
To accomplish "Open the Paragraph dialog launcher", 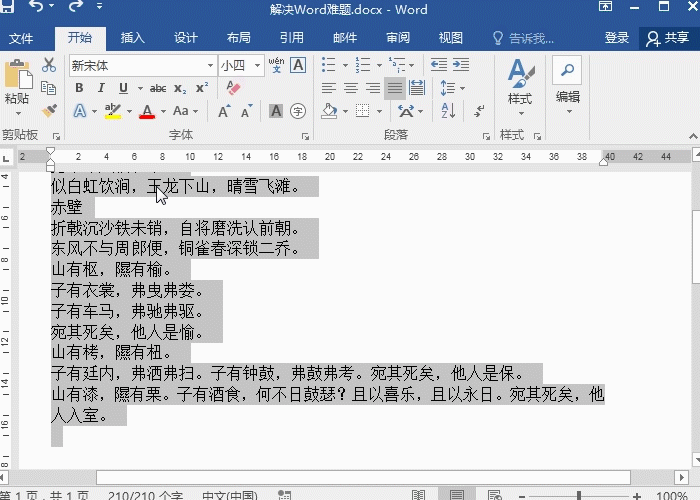I will point(486,137).
